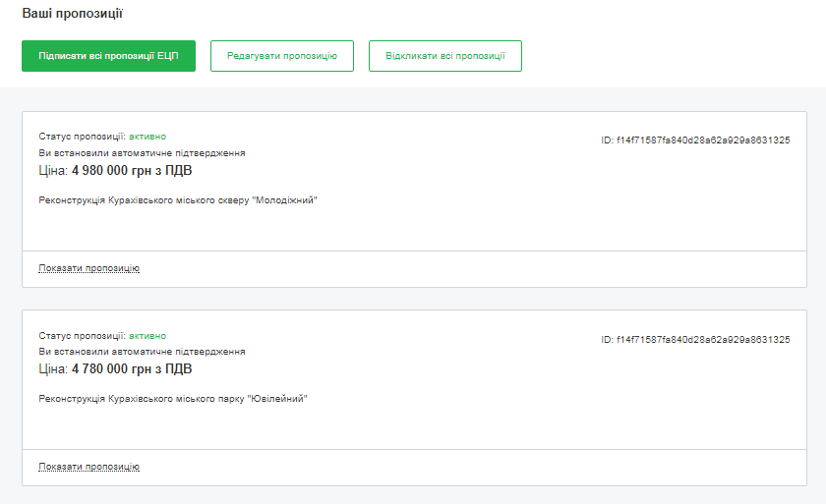Click "Підписати всі пропозиції ЕЦП" green button
The height and width of the screenshot is (504, 826).
pos(108,56)
